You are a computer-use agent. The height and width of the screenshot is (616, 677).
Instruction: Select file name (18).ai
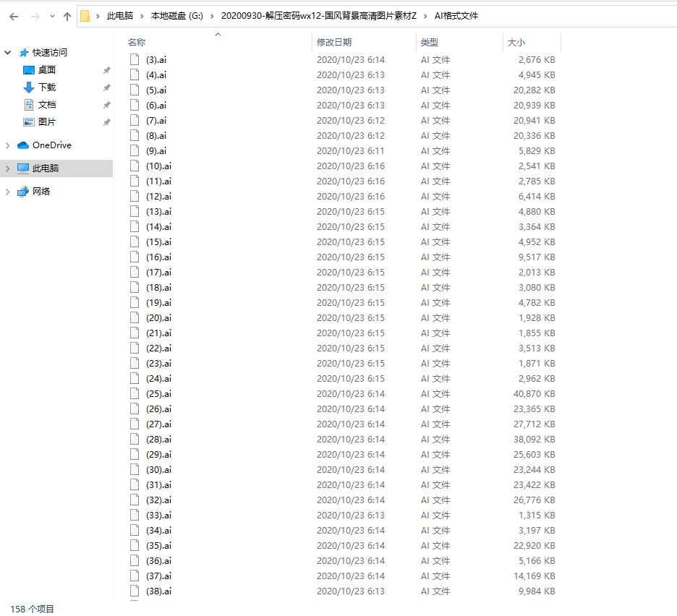click(x=158, y=288)
